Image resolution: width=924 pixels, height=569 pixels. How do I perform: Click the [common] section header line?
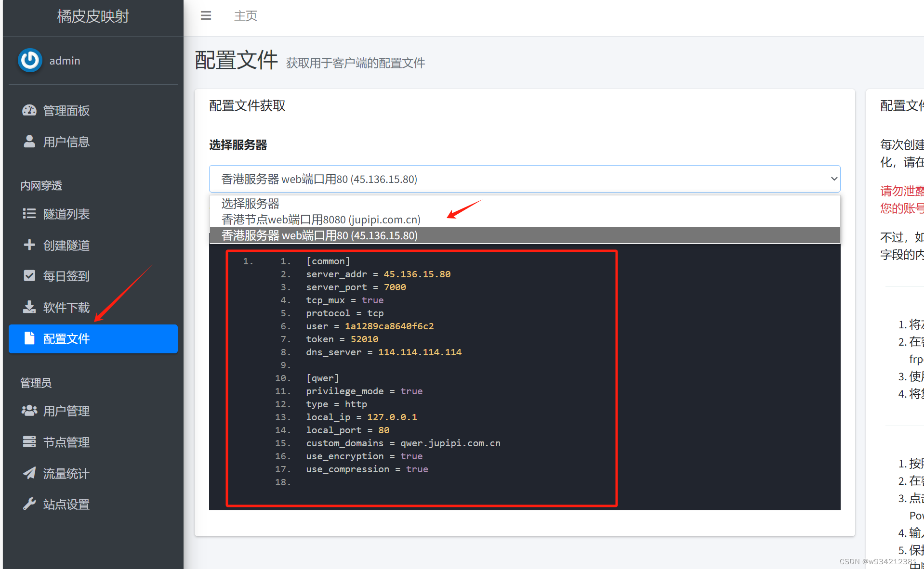point(328,261)
